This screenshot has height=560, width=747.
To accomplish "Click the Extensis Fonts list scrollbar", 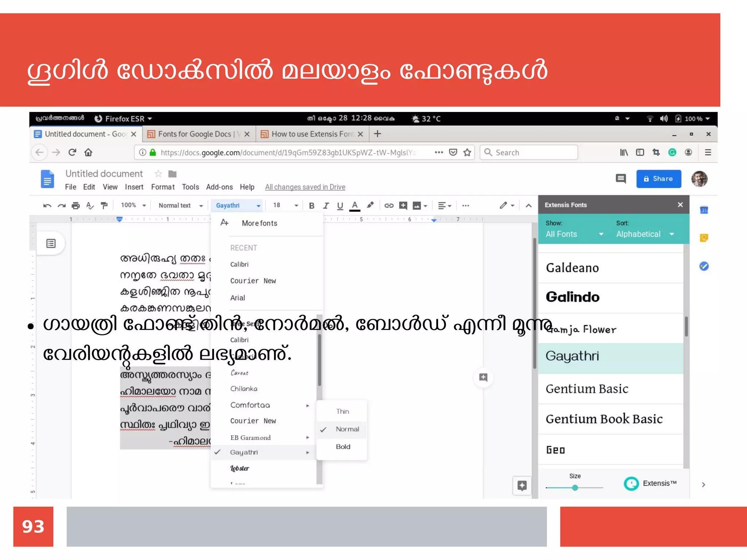I will click(x=686, y=326).
